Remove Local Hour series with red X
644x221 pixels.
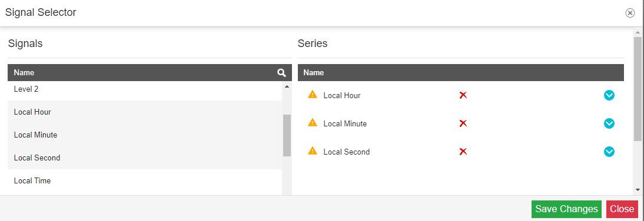pos(463,95)
